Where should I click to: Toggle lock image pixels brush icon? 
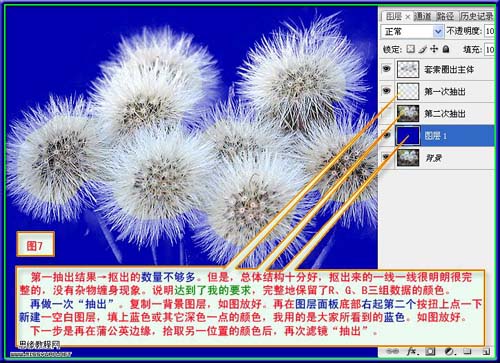(x=423, y=50)
